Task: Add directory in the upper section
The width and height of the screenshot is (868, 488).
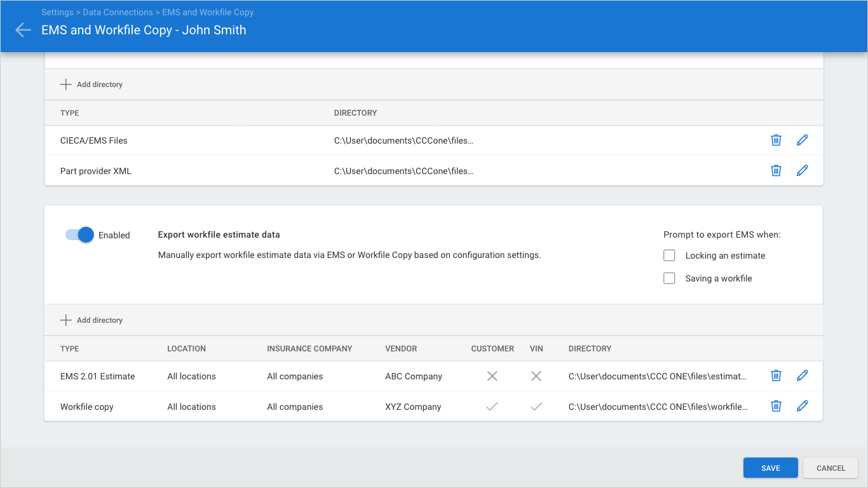Action: pos(92,85)
